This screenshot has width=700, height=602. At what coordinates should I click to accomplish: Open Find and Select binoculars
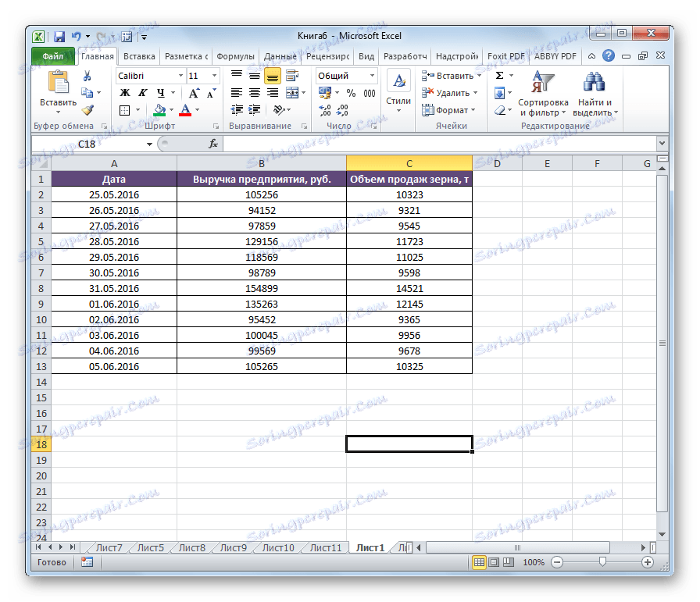(595, 94)
